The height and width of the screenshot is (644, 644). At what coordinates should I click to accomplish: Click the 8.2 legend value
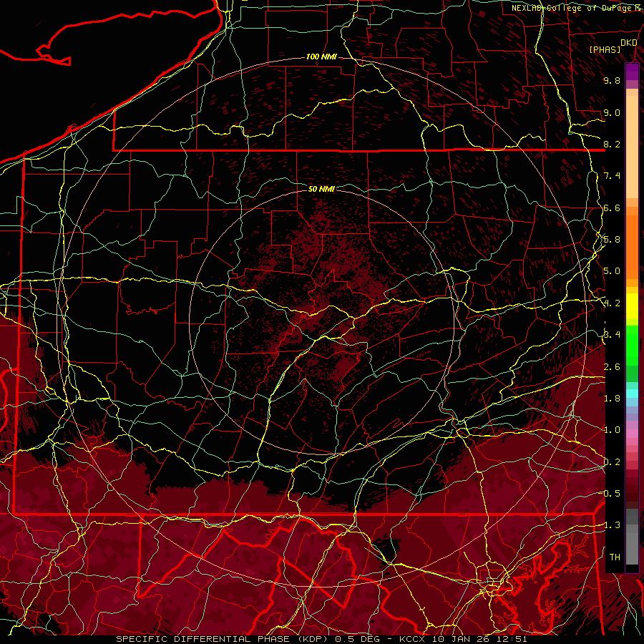(x=612, y=144)
